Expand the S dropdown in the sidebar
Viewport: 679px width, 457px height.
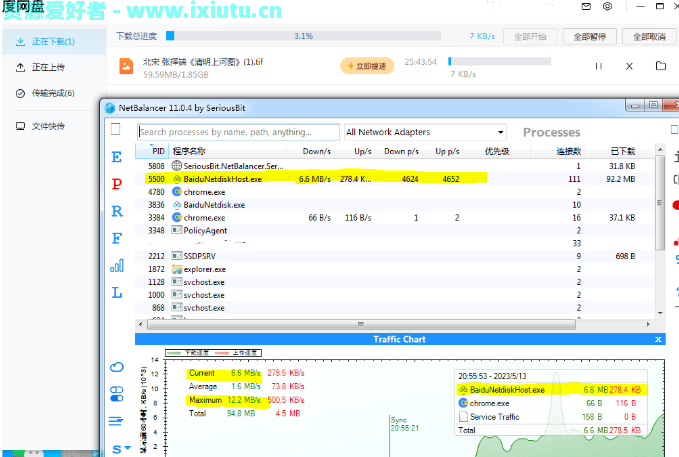click(120, 448)
